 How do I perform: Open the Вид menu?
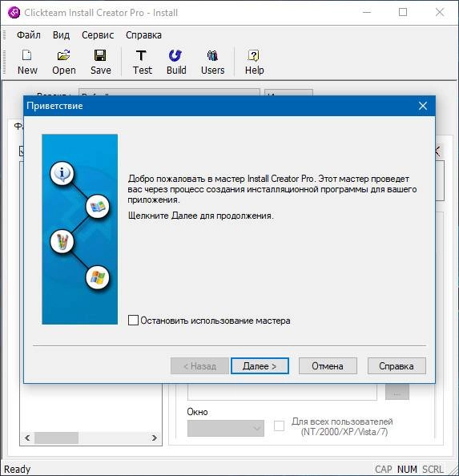[61, 35]
